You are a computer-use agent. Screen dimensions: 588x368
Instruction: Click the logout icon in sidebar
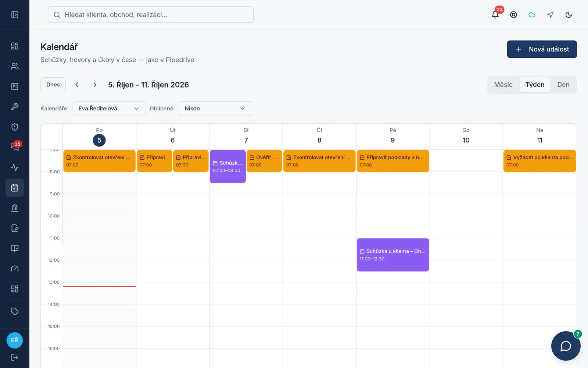pos(15,357)
